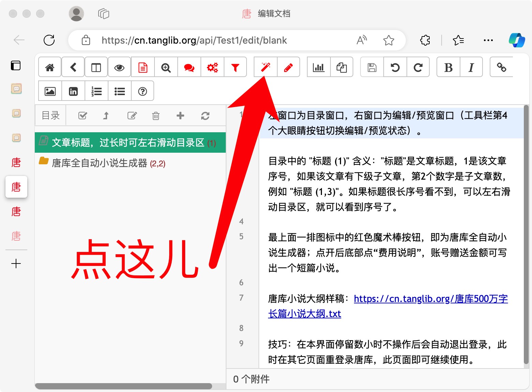Click the browser address bar URL
The height and width of the screenshot is (392, 532).
(x=194, y=40)
